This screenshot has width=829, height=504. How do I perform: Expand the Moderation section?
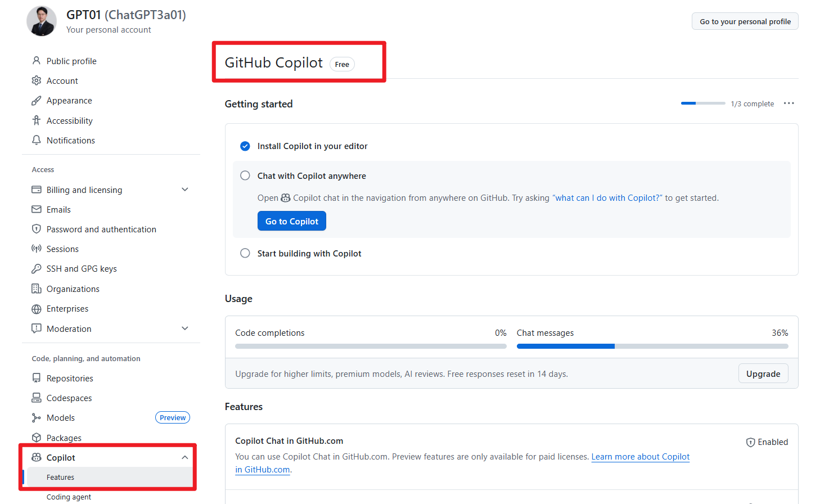click(x=184, y=328)
